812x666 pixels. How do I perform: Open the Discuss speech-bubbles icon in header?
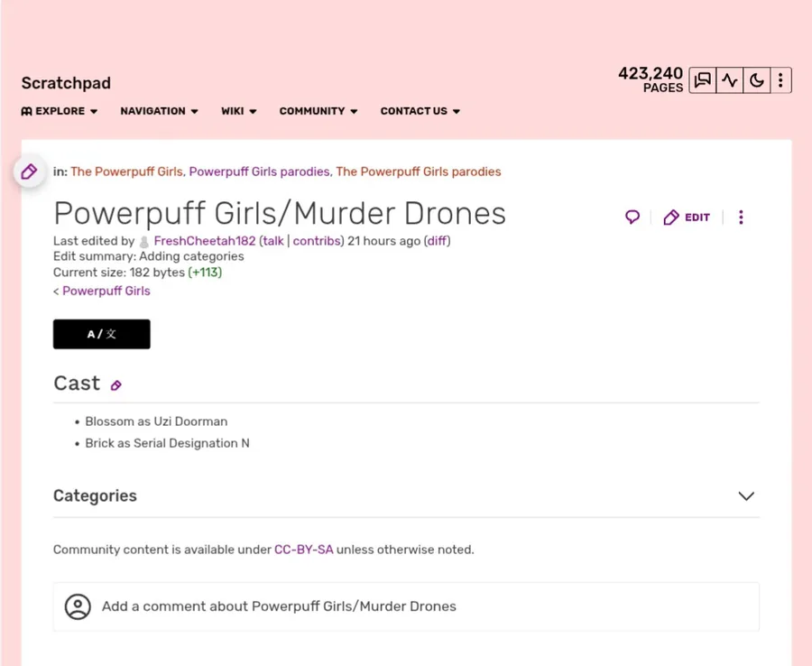point(703,80)
